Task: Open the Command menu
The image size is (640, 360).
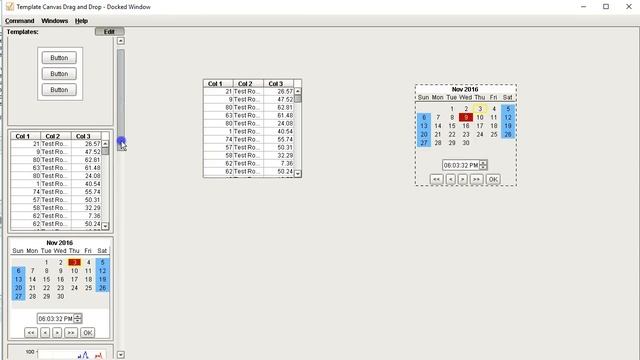Action: (20, 21)
